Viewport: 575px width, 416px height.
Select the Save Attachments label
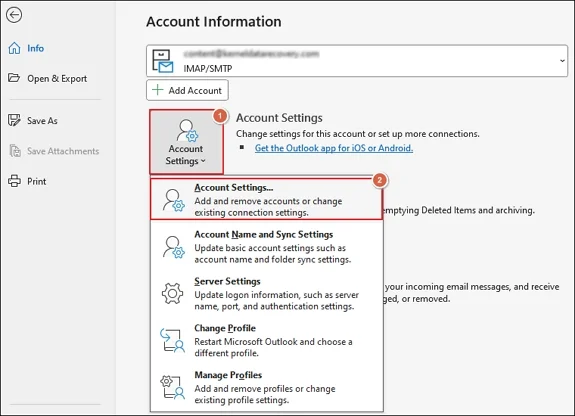tap(63, 151)
